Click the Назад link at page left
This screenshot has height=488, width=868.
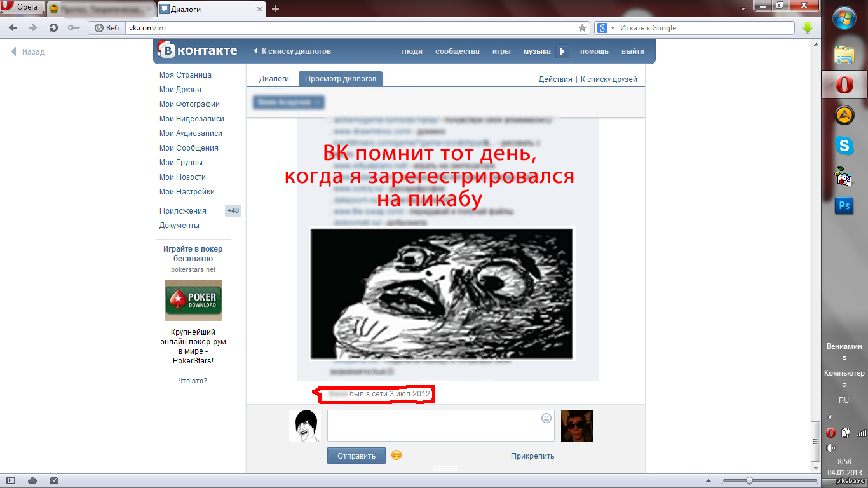coord(29,52)
